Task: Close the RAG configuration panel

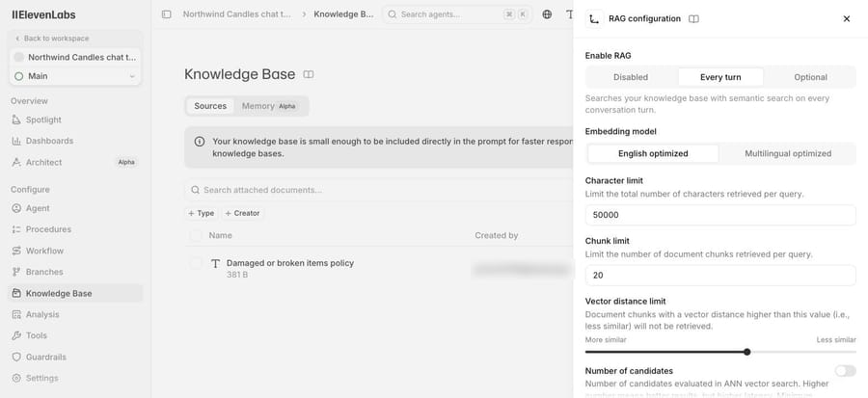Action: [x=847, y=19]
